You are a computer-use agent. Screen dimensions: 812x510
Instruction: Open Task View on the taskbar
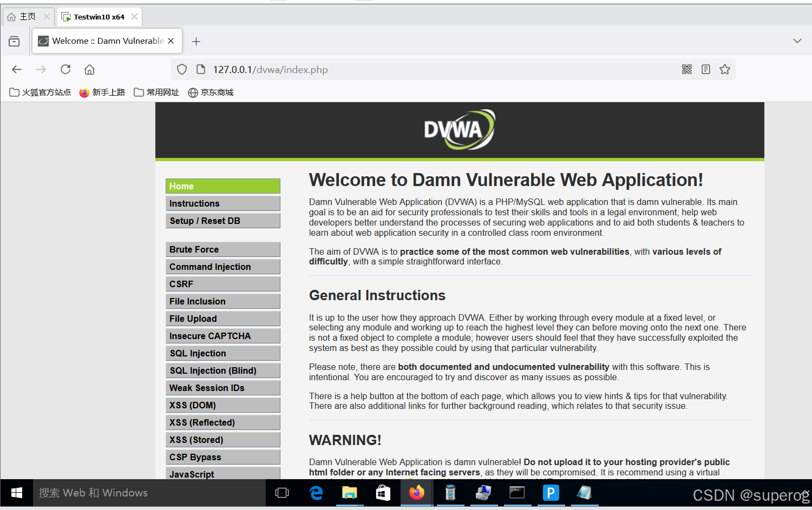pyautogui.click(x=282, y=493)
